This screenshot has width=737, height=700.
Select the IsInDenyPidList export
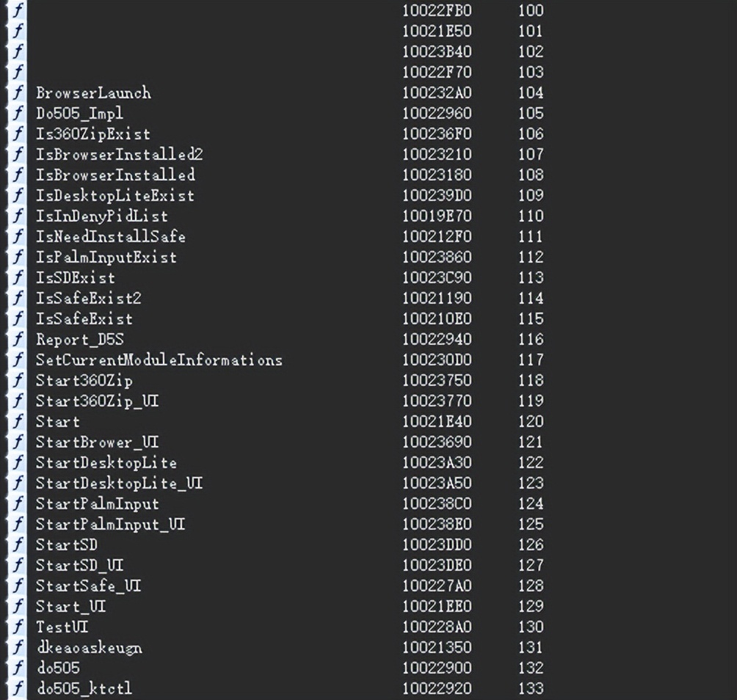click(x=102, y=216)
